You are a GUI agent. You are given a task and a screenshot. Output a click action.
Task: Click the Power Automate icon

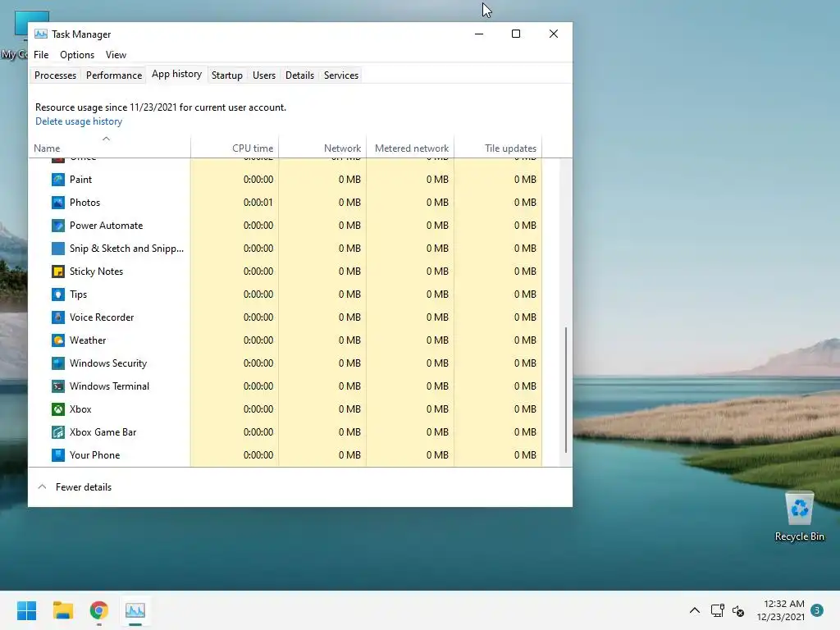58,226
